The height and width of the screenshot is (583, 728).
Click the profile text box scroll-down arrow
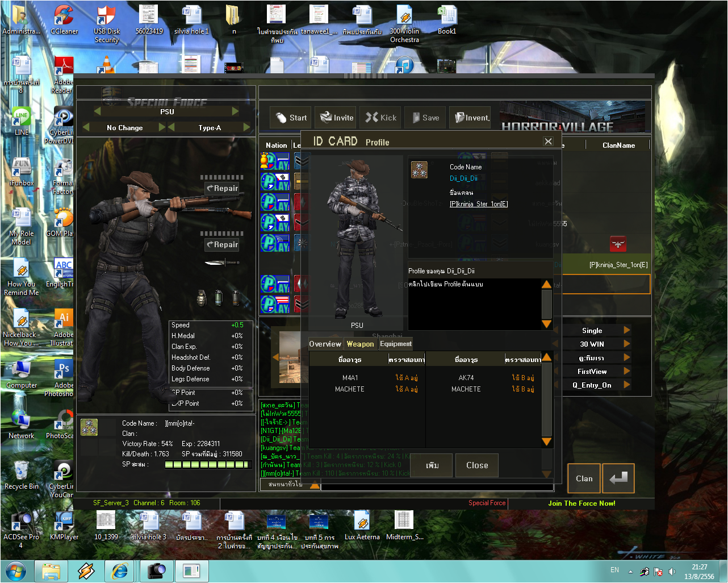pyautogui.click(x=547, y=324)
